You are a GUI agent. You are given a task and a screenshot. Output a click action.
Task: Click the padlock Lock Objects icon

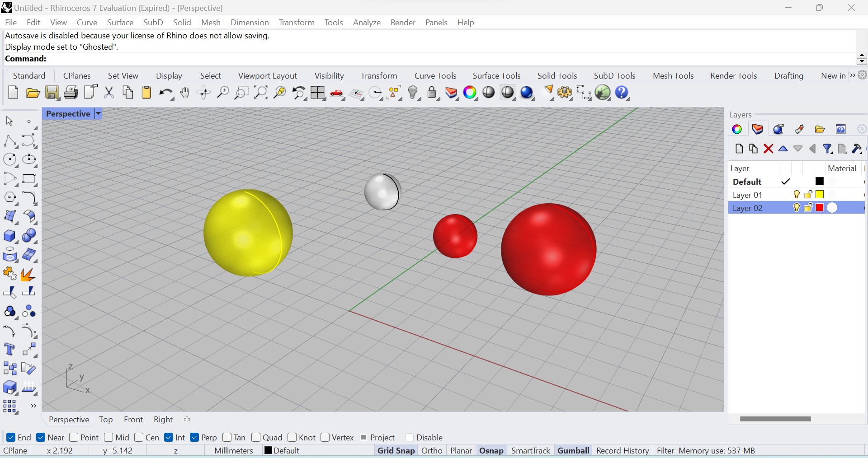pos(432,93)
